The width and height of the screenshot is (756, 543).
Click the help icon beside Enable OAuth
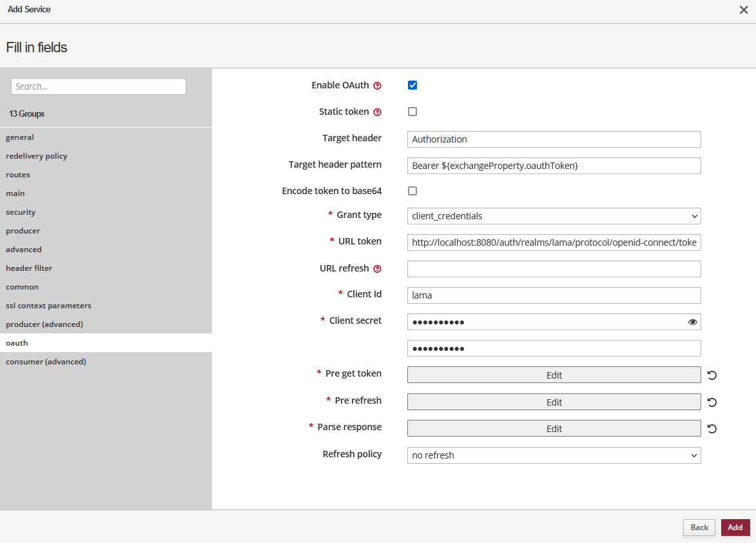pos(378,84)
